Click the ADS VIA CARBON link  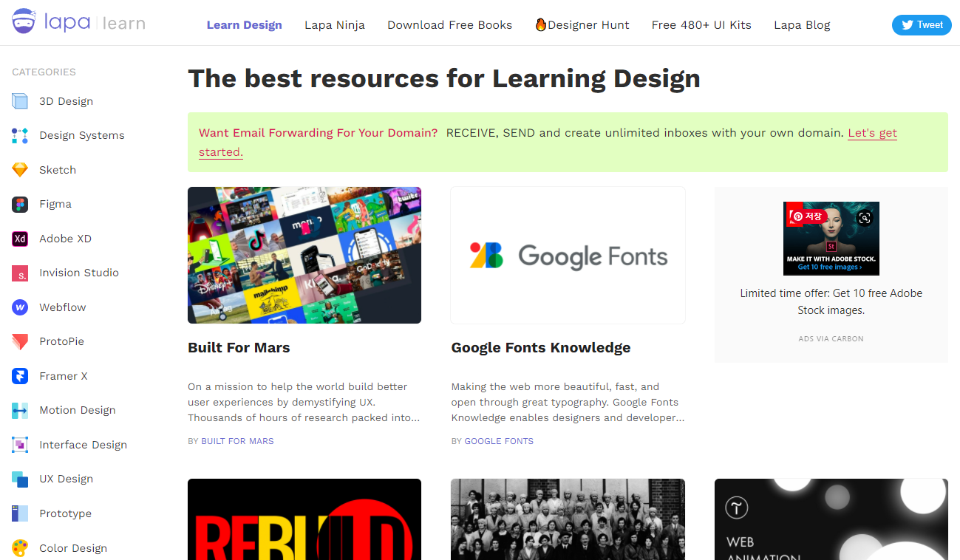831,339
